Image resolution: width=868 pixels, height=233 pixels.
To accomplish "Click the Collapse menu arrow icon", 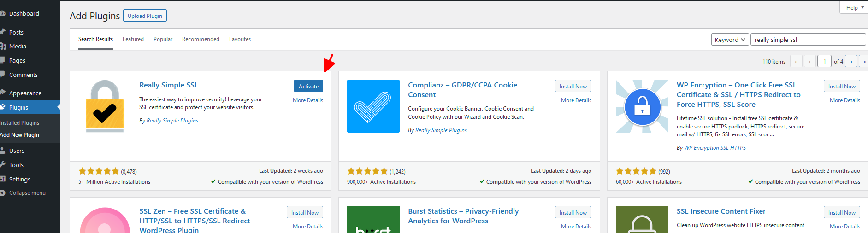I will [x=2, y=193].
